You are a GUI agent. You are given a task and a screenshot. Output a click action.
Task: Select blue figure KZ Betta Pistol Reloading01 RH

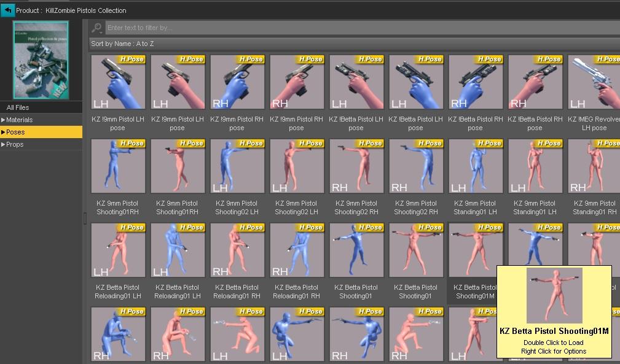tap(297, 250)
